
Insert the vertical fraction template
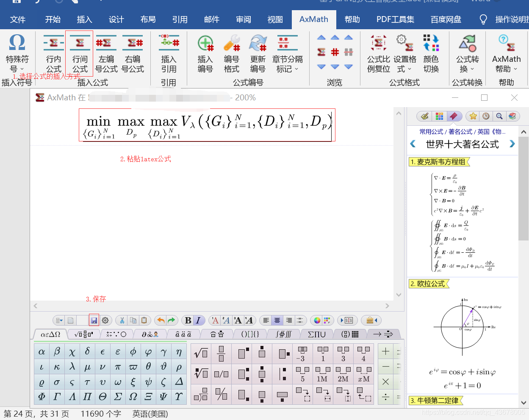(221, 353)
